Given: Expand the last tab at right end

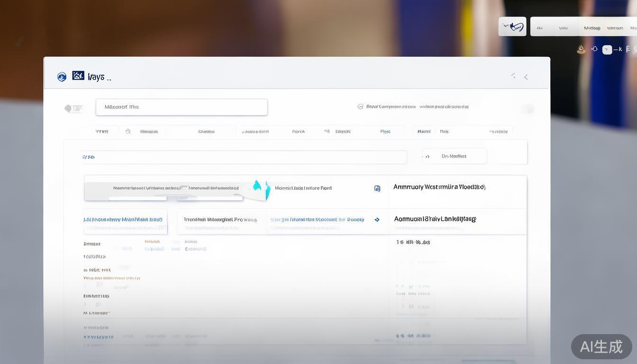Looking at the screenshot, I should pyautogui.click(x=498, y=131).
